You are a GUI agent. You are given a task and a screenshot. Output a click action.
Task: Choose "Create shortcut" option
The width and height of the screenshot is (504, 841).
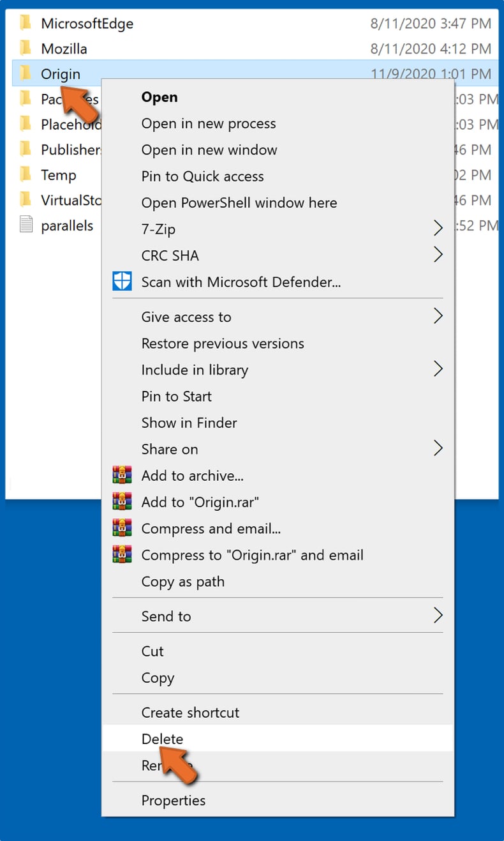point(190,712)
